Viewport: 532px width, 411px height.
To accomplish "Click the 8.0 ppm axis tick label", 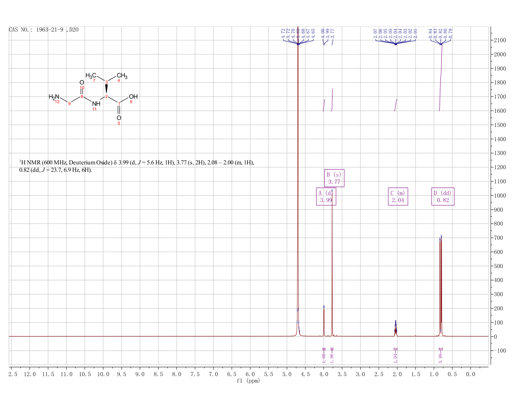I will (x=177, y=374).
